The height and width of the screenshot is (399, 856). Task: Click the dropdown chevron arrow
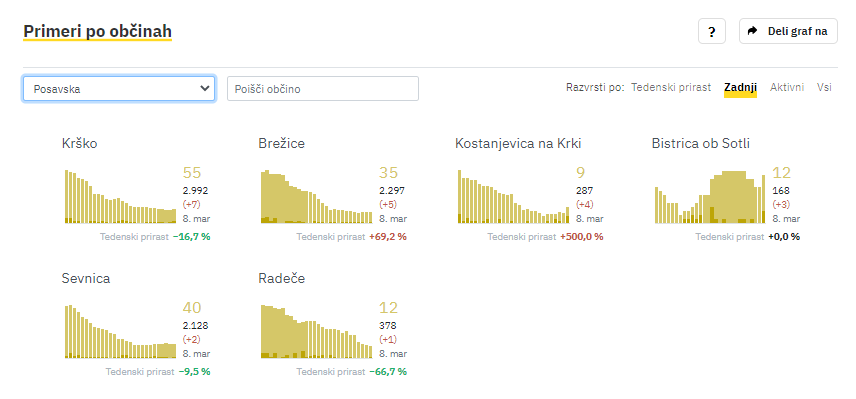tap(205, 88)
